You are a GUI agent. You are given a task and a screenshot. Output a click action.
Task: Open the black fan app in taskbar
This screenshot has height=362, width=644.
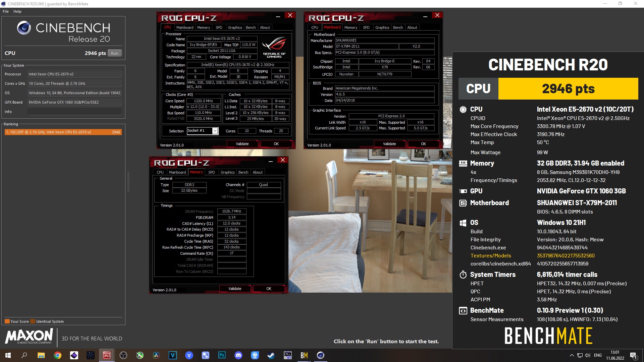click(x=91, y=355)
